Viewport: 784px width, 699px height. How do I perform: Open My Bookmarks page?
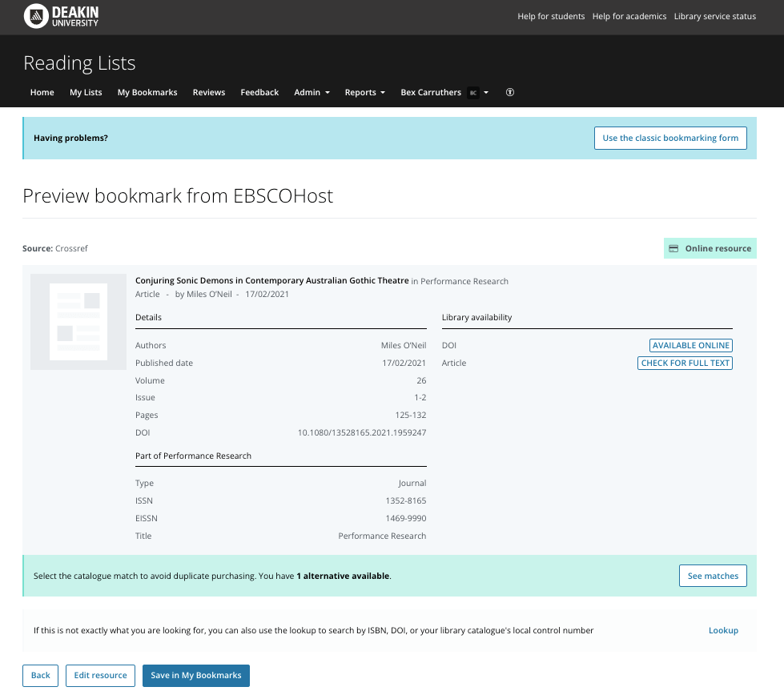click(x=147, y=93)
